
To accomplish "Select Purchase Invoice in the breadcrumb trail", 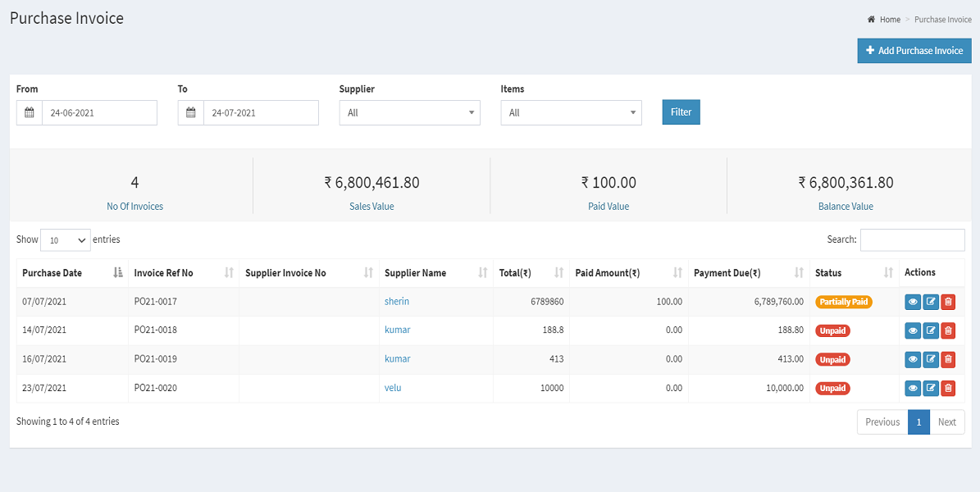I will pos(942,19).
